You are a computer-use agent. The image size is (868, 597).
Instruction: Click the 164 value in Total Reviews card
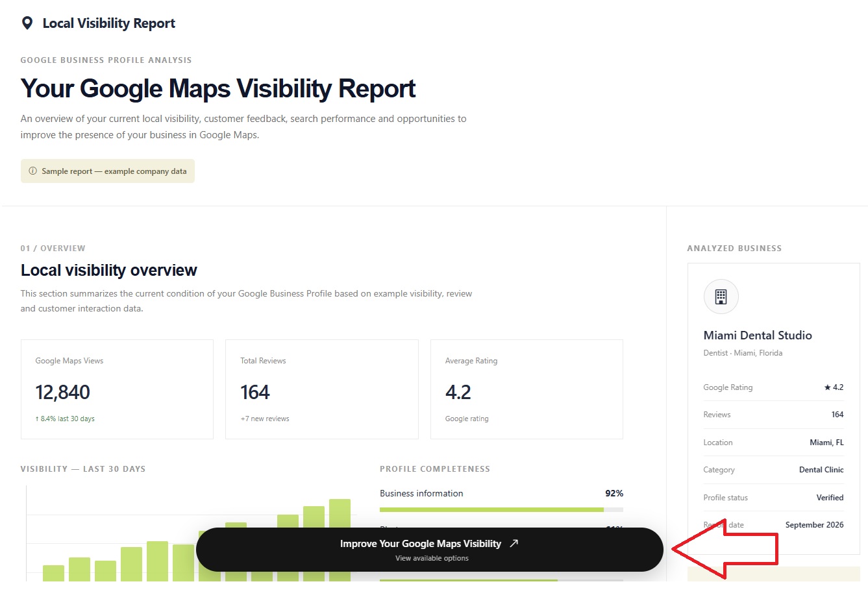pos(255,392)
